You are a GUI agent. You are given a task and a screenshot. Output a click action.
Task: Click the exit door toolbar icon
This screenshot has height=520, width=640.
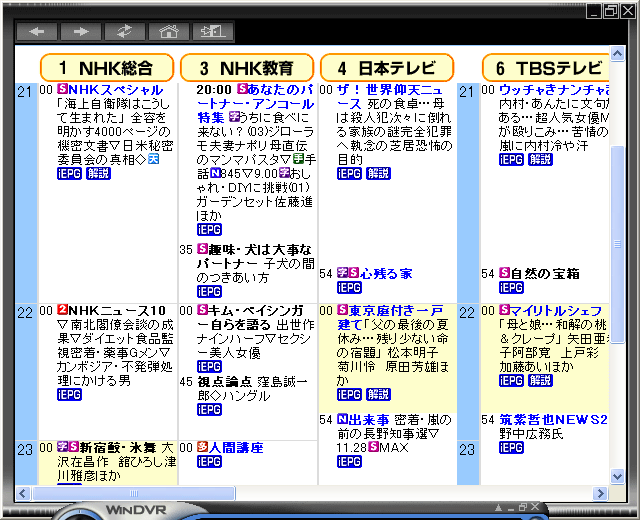[213, 31]
